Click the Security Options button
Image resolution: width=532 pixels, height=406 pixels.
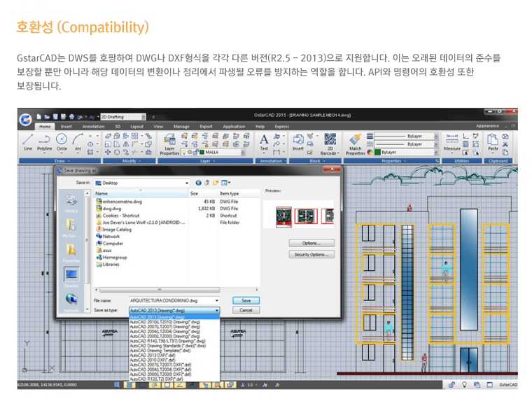[311, 255]
